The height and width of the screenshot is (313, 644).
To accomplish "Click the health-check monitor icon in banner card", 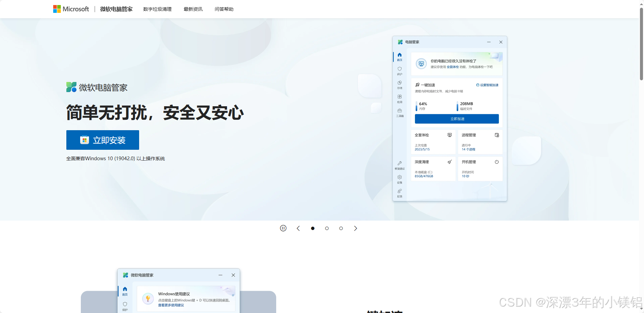I will [421, 64].
